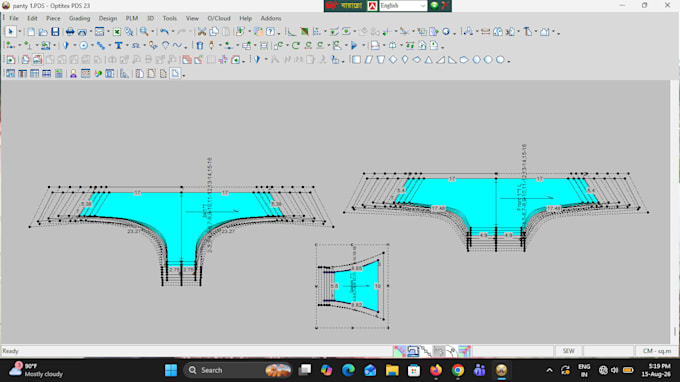Screen dimensions: 680x382
Task: Click the green rotate arrow icon
Action: click(x=295, y=46)
